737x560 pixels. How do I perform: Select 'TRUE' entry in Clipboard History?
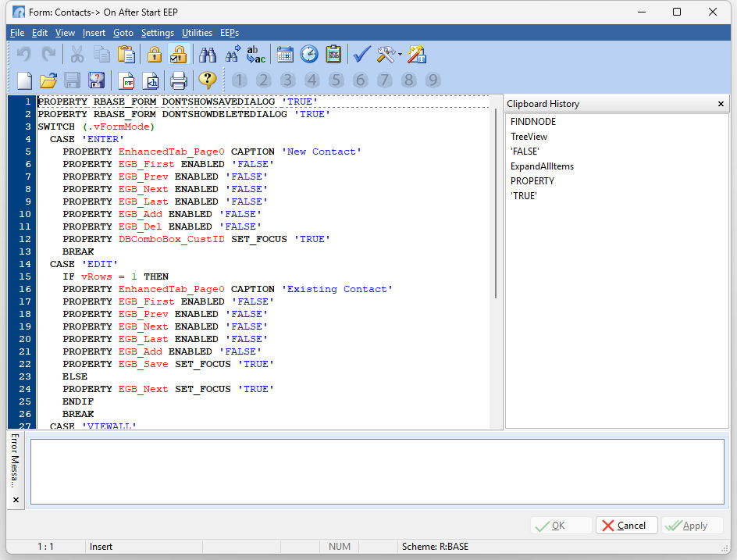524,196
